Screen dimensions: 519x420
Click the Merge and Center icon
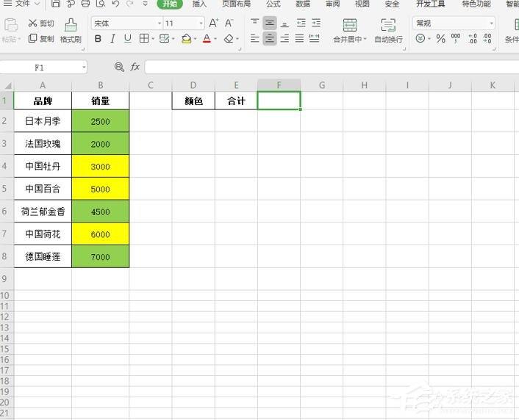349,25
